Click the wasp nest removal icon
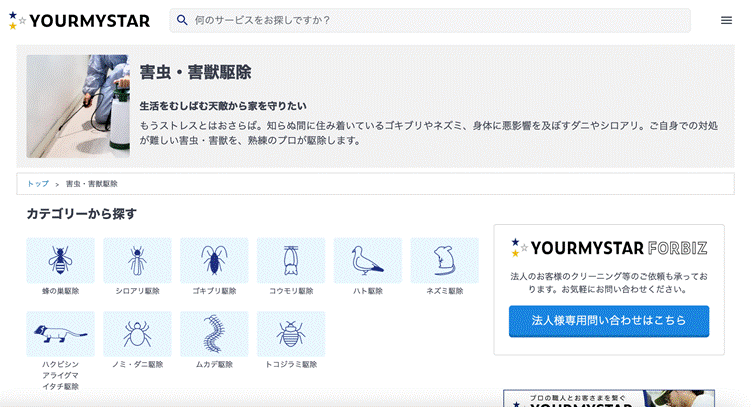The image size is (753, 407). coord(61,261)
